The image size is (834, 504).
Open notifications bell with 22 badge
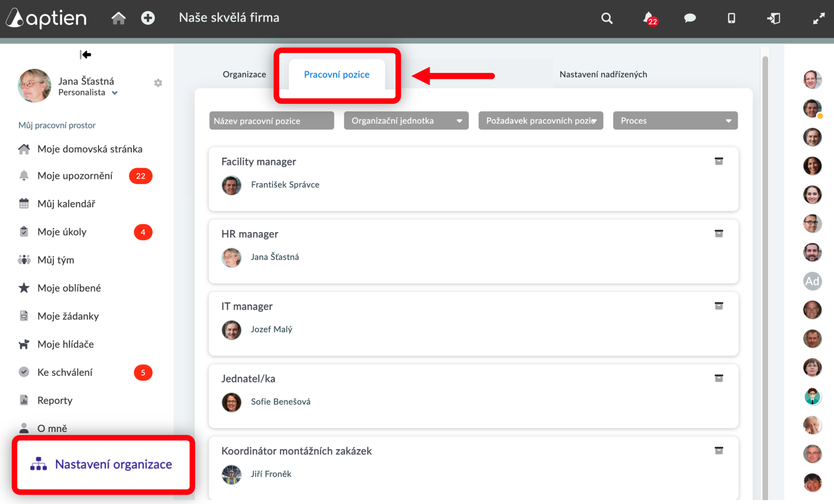coord(650,19)
